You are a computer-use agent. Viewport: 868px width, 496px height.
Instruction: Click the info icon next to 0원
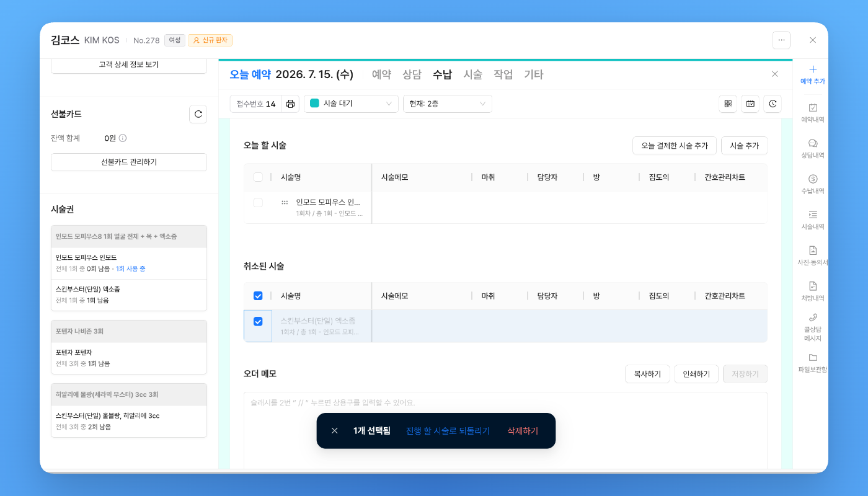(123, 138)
